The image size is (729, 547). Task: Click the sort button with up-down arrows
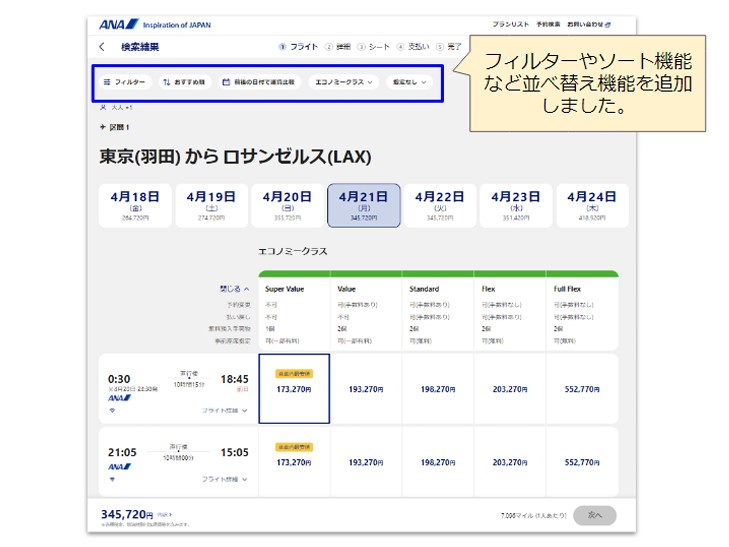tap(185, 82)
